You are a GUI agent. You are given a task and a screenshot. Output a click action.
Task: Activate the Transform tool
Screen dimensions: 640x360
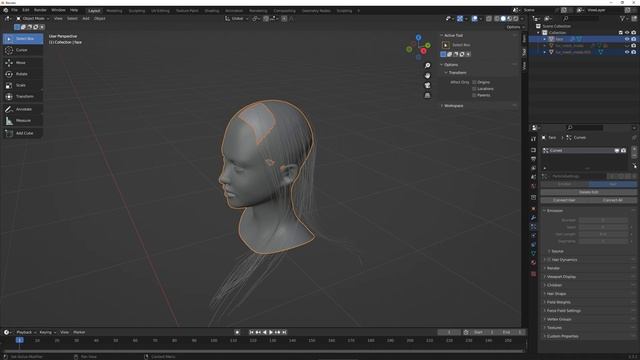tap(23, 97)
